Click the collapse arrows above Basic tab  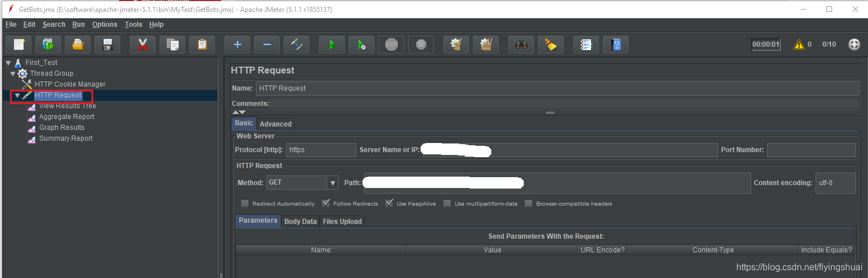(239, 113)
